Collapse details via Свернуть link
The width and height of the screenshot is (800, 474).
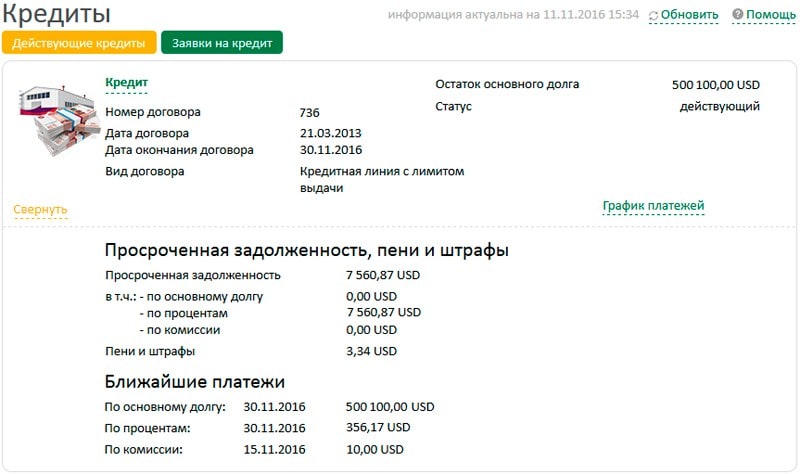tap(40, 209)
